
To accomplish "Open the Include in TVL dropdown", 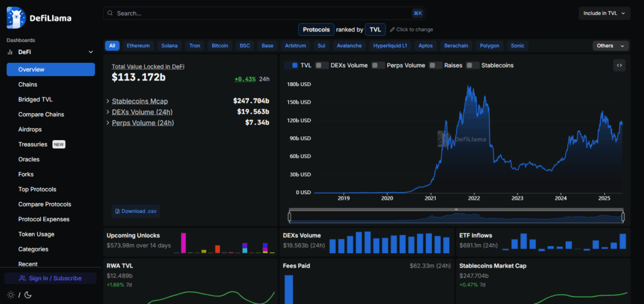I will pos(604,13).
